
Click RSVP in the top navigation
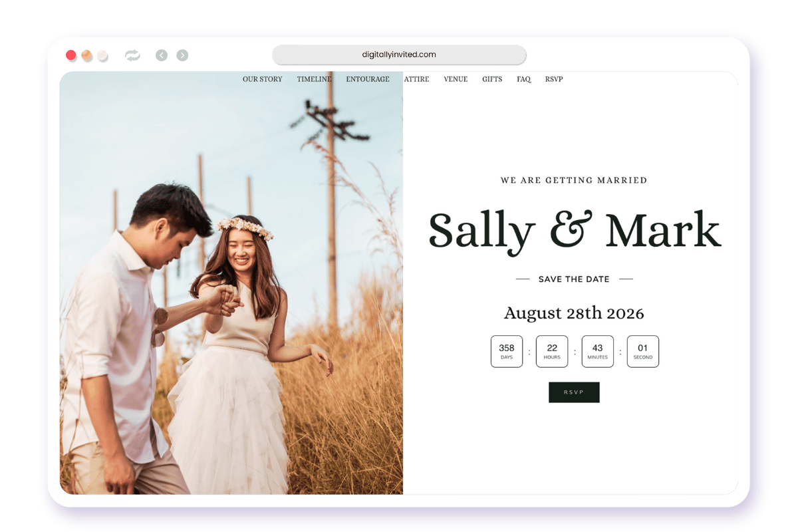554,79
